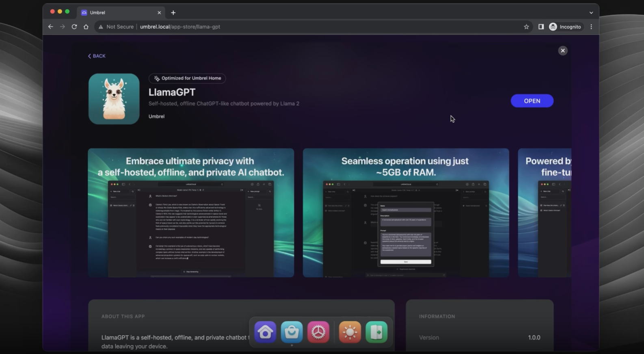Reload the page with refresh icon

(74, 27)
